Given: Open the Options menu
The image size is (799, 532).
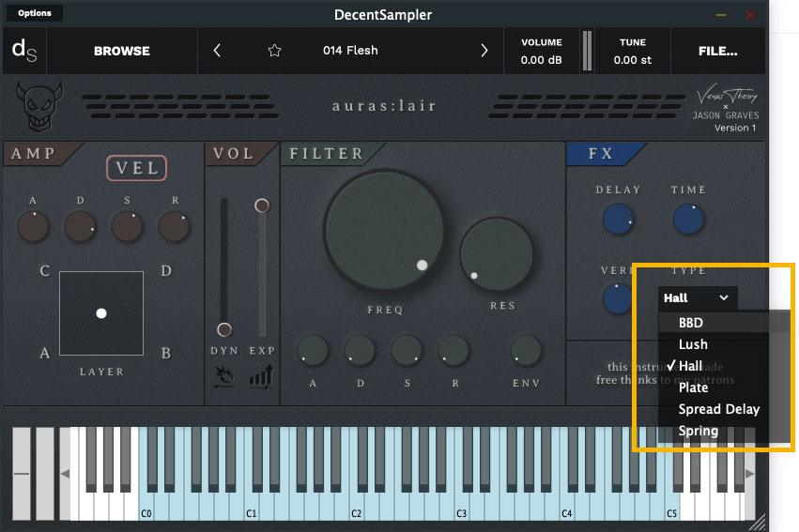Looking at the screenshot, I should click(35, 13).
